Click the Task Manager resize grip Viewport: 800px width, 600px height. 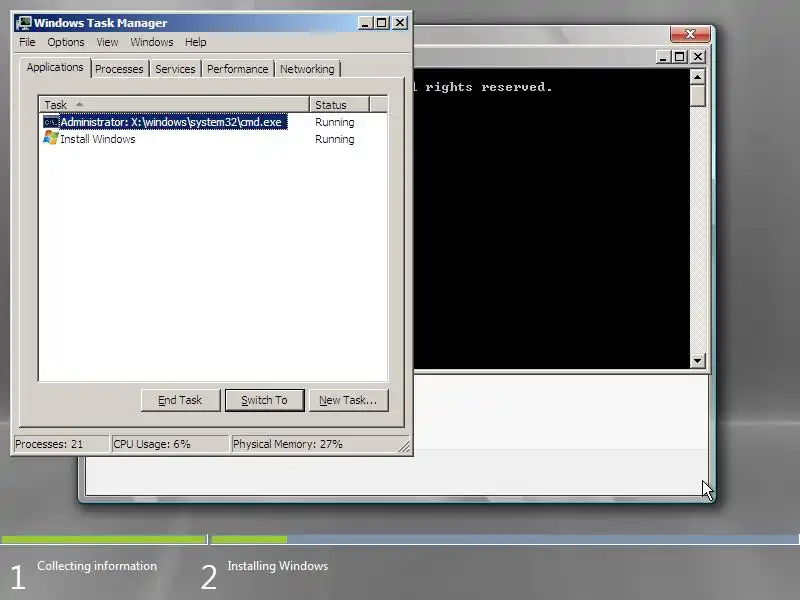[x=404, y=446]
